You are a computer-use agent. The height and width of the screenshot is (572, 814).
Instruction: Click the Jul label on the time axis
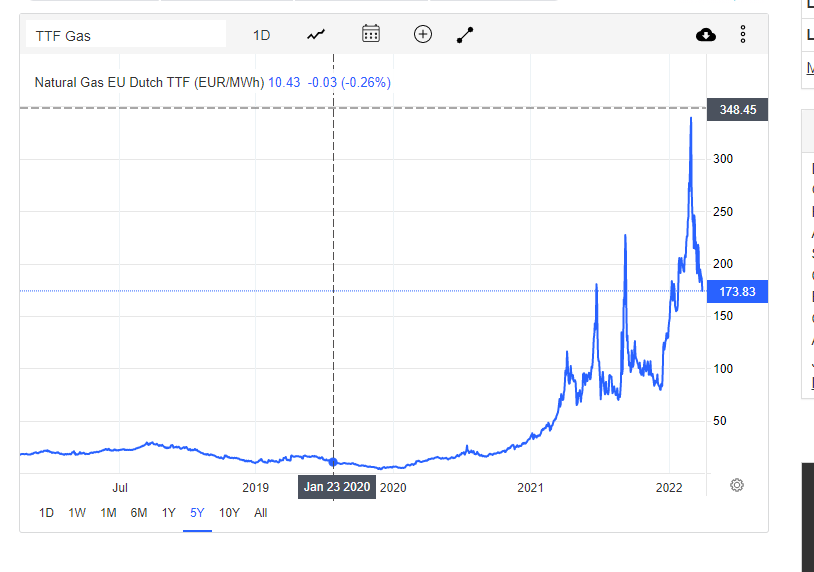(x=120, y=488)
